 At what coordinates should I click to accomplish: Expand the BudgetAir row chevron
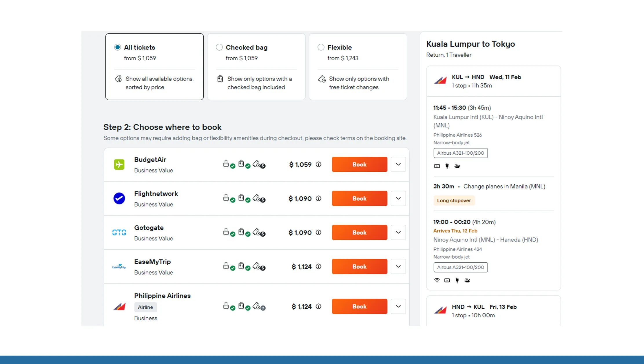[x=398, y=164]
